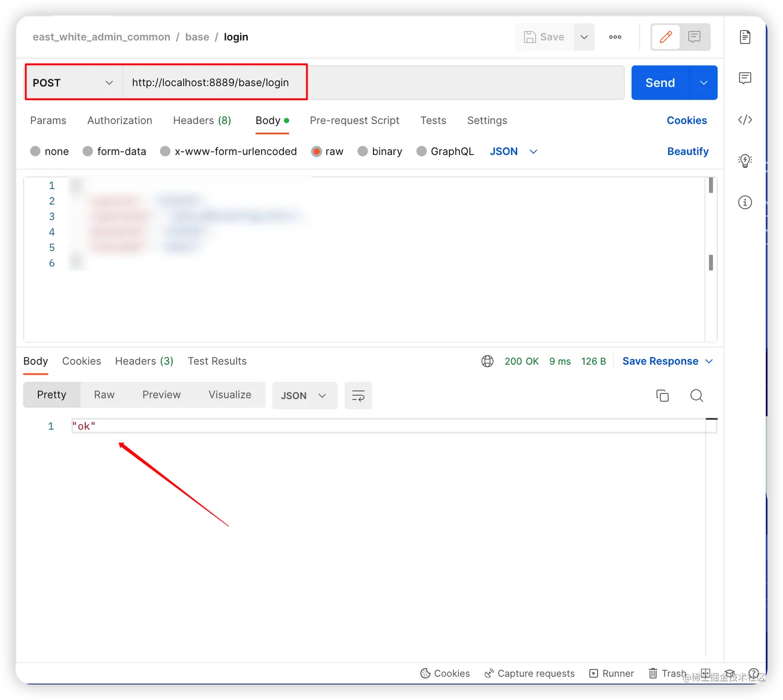The height and width of the screenshot is (700, 783).
Task: Click the request URL input field
Action: click(x=373, y=82)
